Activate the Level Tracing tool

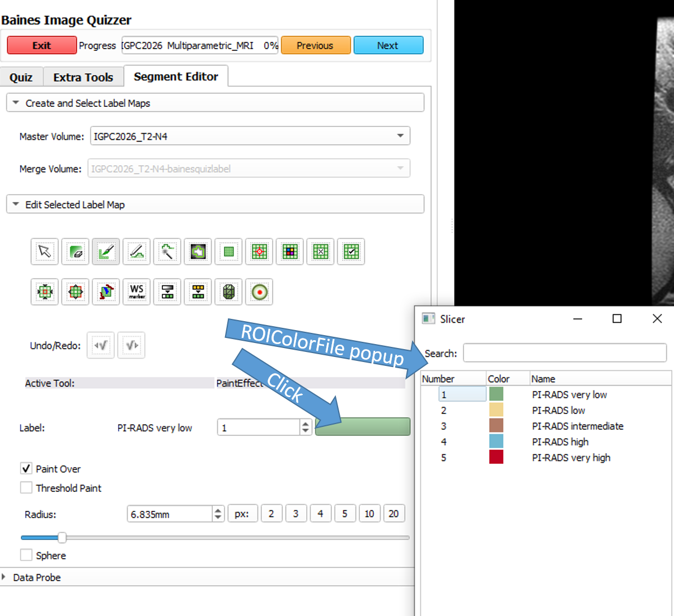click(198, 252)
